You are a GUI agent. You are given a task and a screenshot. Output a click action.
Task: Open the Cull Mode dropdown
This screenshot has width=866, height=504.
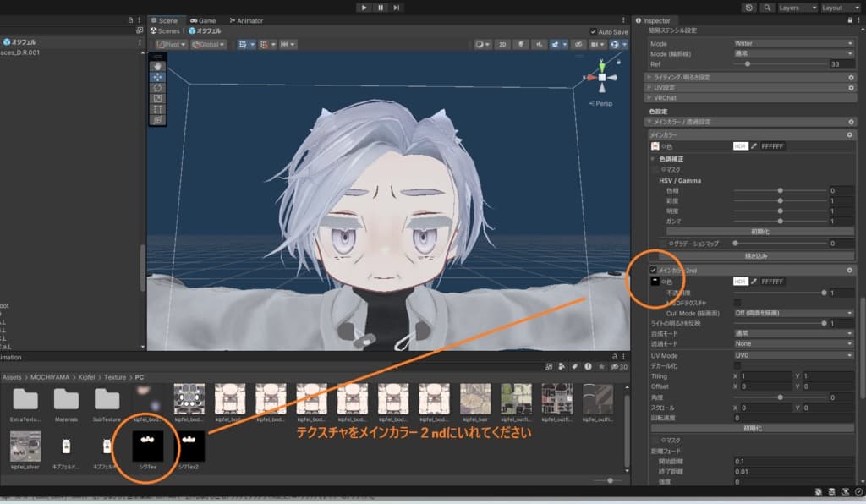click(x=793, y=313)
